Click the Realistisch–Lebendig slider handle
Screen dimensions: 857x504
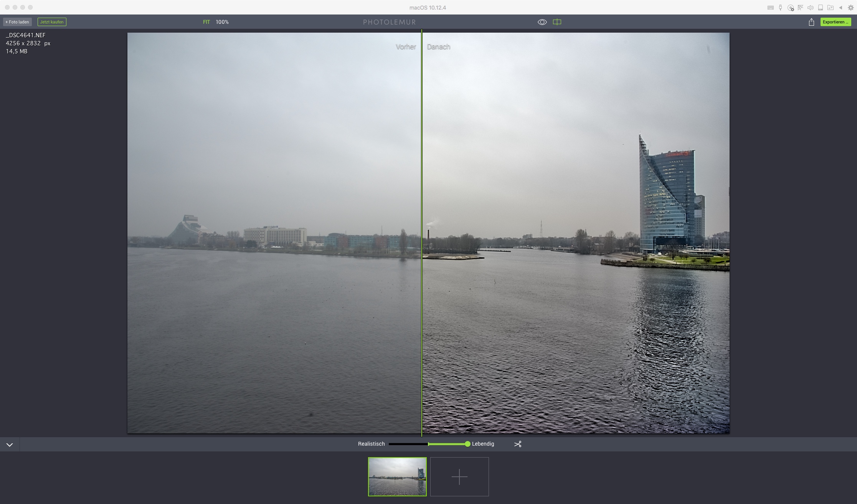[467, 444]
